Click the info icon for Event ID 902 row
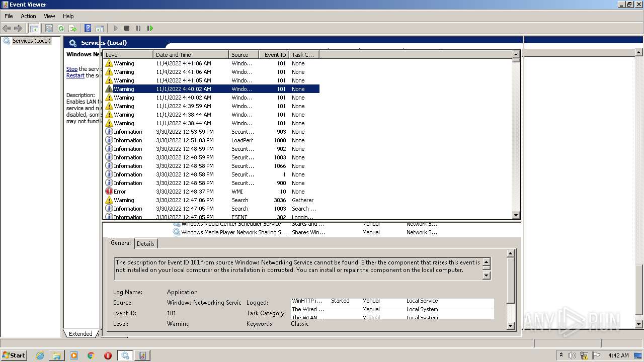The image size is (644, 362). click(109, 149)
